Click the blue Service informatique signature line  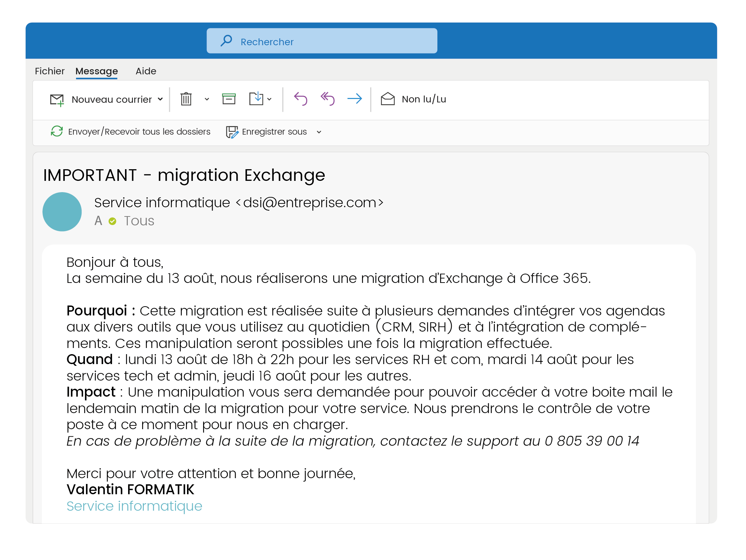point(134,506)
